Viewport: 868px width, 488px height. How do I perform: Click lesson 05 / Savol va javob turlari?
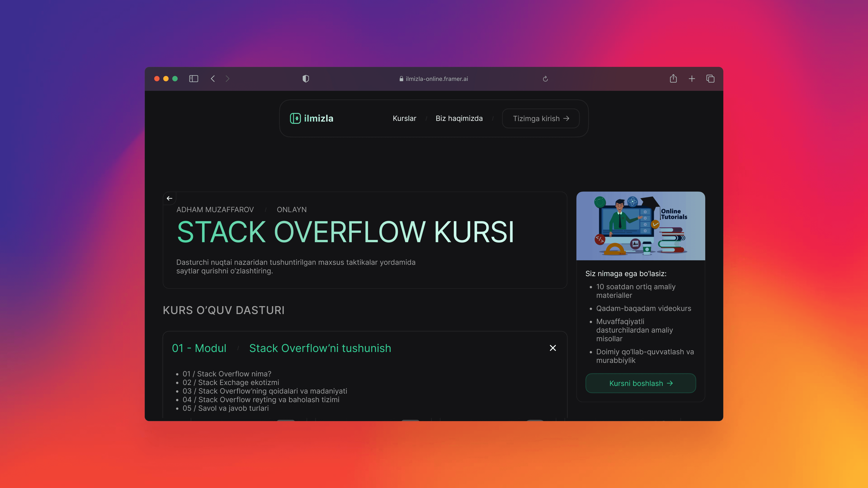point(226,408)
